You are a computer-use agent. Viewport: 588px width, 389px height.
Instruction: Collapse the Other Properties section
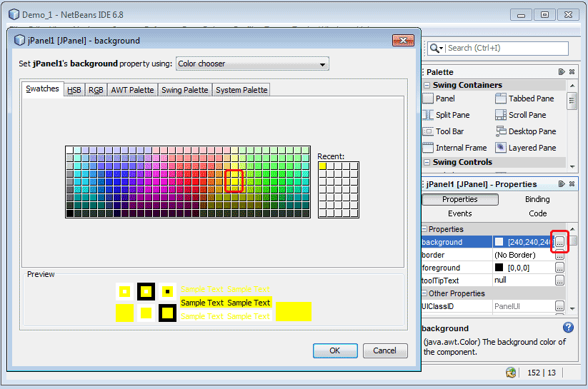pyautogui.click(x=424, y=293)
